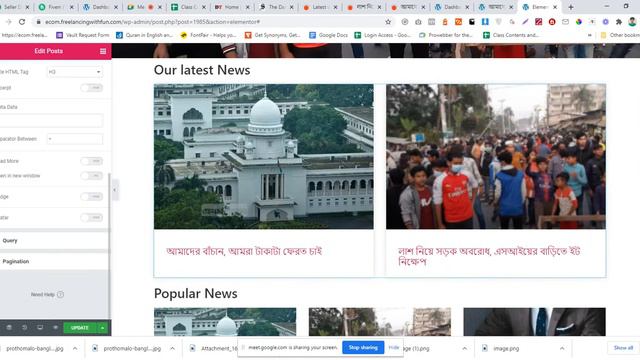Click the Elementor panel vertical scrollbar
The height and width of the screenshot is (360, 640).
pyautogui.click(x=109, y=245)
